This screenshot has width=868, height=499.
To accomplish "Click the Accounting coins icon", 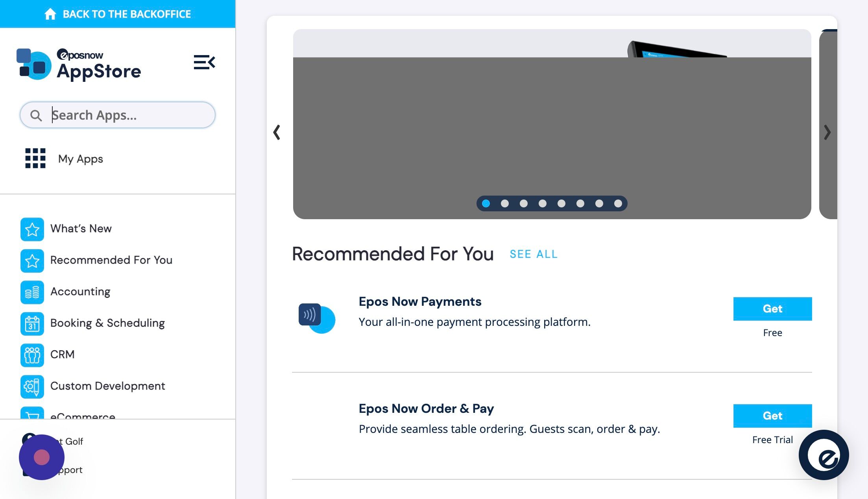I will (x=32, y=292).
